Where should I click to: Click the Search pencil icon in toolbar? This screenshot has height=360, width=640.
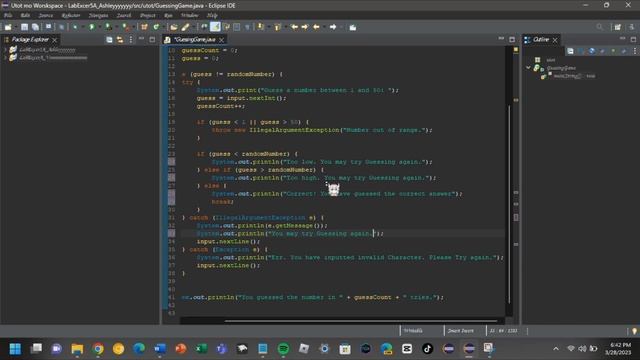coord(185,27)
